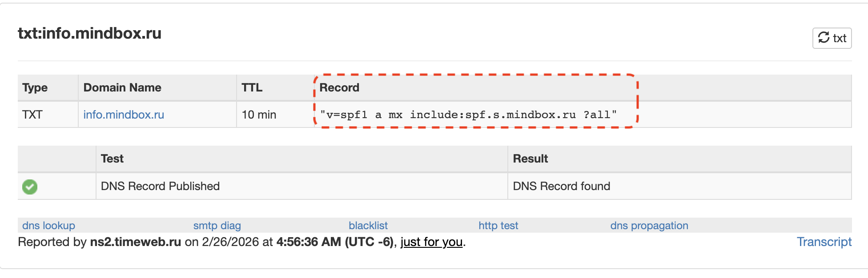Click the DNS Record Published test row
Viewport: 868px width, 278px height.
coord(160,186)
